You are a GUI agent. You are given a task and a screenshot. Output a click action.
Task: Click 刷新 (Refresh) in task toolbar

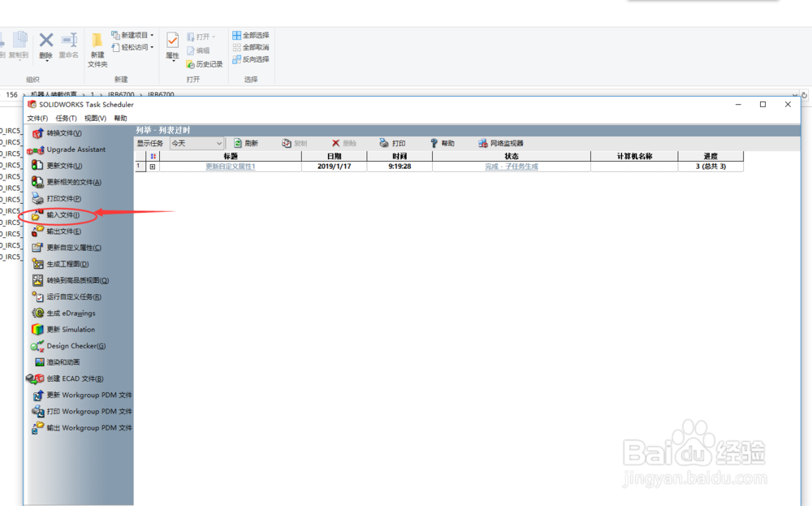[246, 144]
